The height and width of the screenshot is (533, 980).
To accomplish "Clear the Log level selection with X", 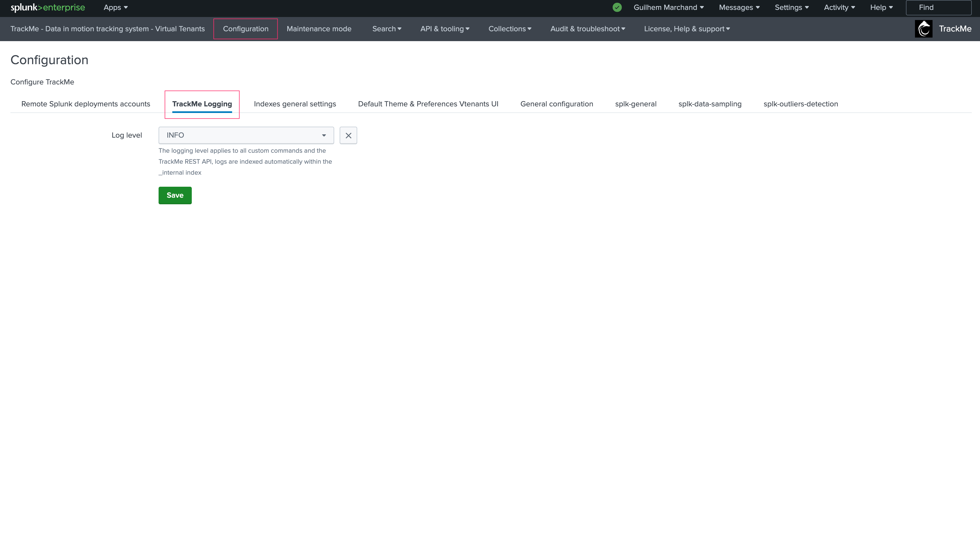I will click(348, 135).
